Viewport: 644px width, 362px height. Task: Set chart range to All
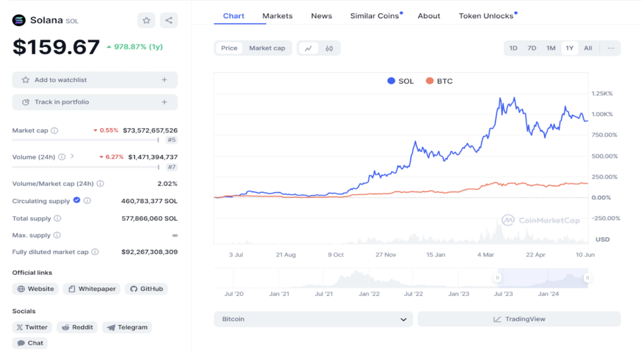click(588, 48)
